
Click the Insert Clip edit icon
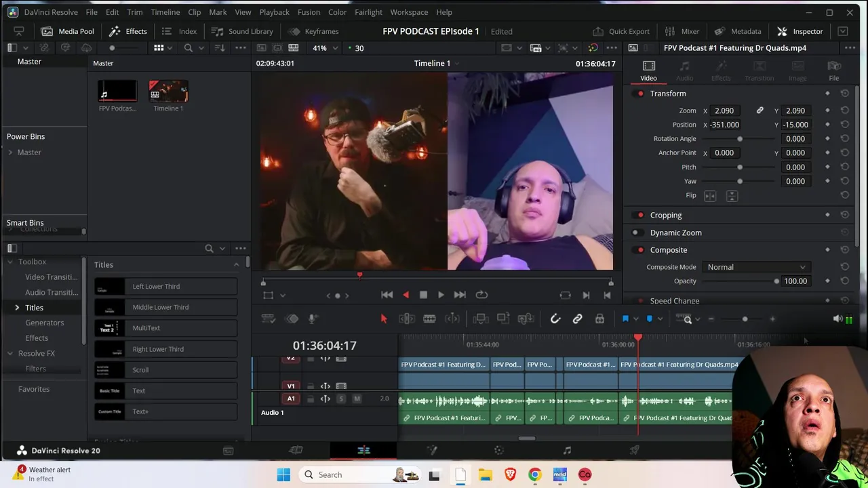pyautogui.click(x=481, y=319)
